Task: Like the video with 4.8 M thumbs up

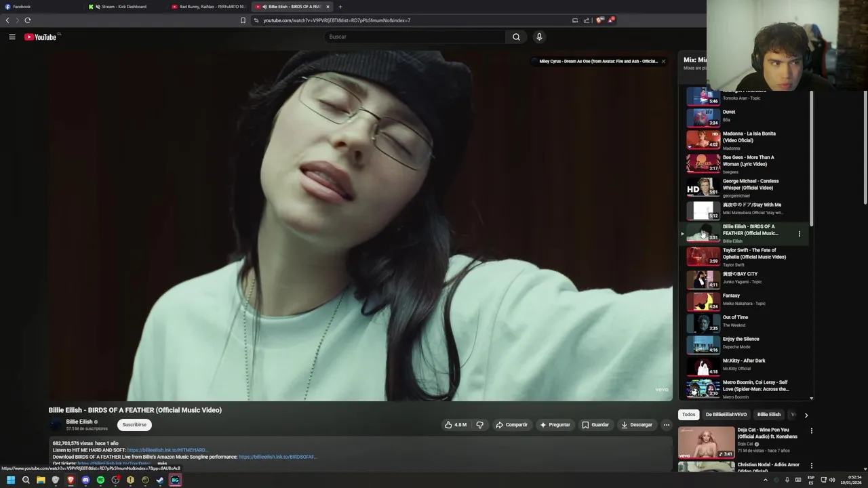Action: pyautogui.click(x=456, y=425)
